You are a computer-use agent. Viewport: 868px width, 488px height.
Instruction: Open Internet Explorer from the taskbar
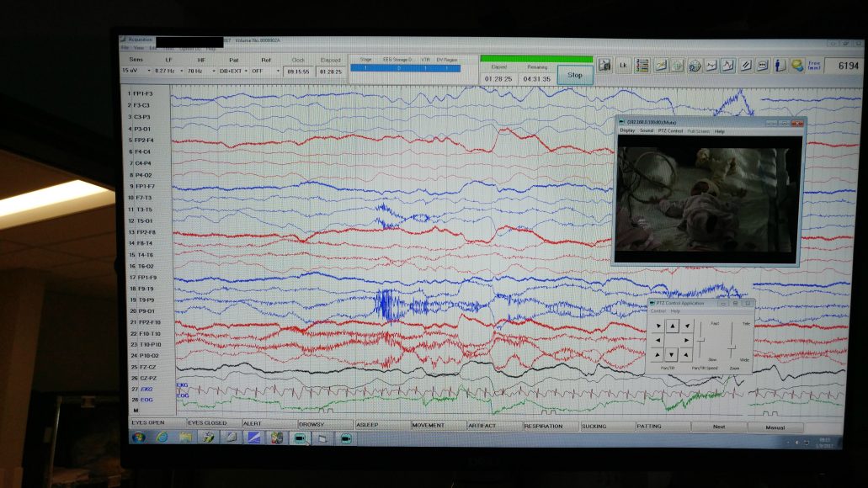click(x=162, y=438)
